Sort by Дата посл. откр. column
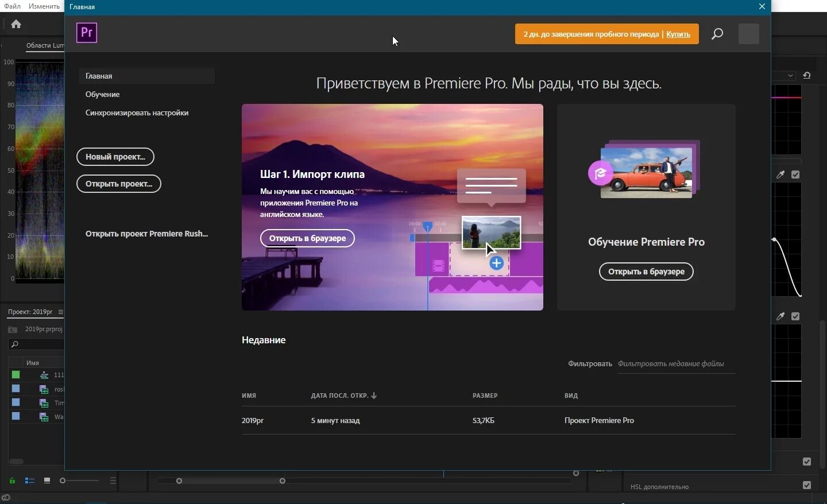The width and height of the screenshot is (827, 504). 343,396
